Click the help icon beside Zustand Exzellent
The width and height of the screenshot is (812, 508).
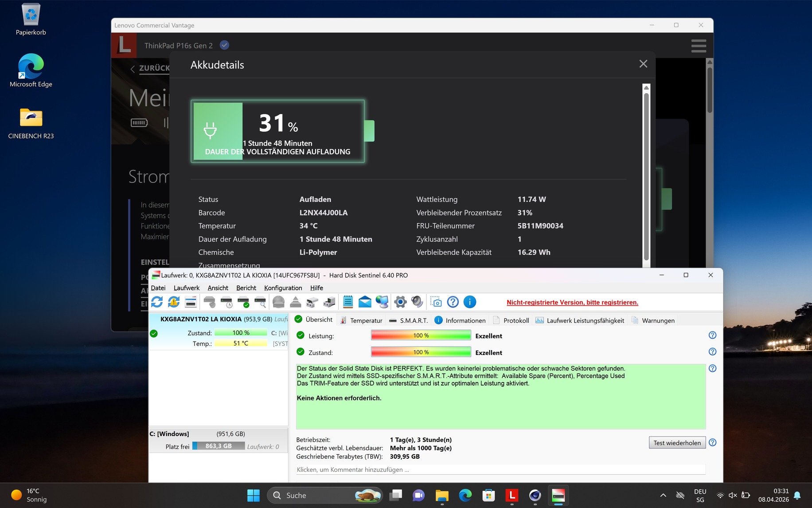coord(713,352)
